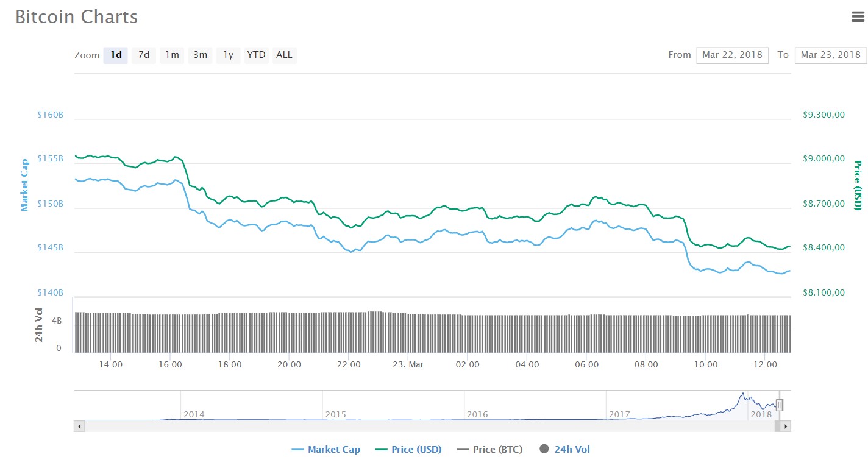Click the To date field
Viewport: 868px width, 457px height.
[831, 55]
